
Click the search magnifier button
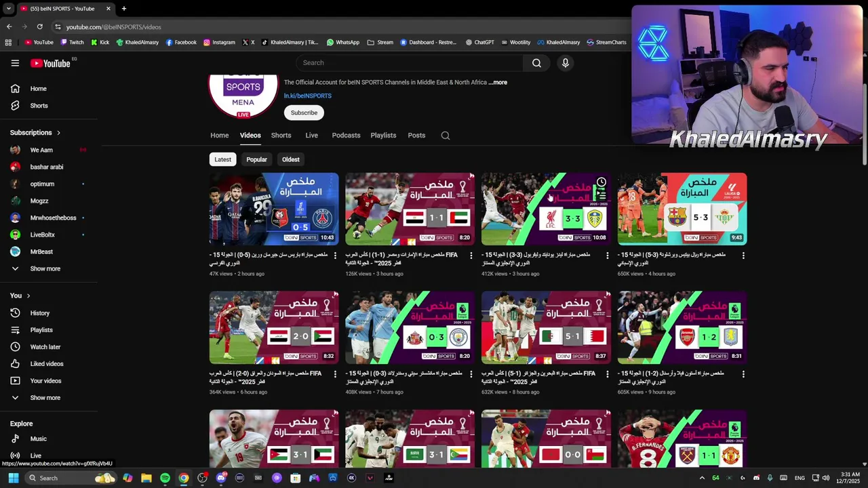pyautogui.click(x=536, y=63)
